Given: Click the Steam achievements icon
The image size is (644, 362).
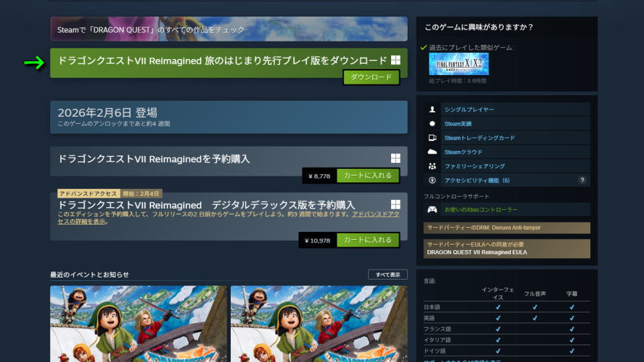Looking at the screenshot, I should [432, 123].
